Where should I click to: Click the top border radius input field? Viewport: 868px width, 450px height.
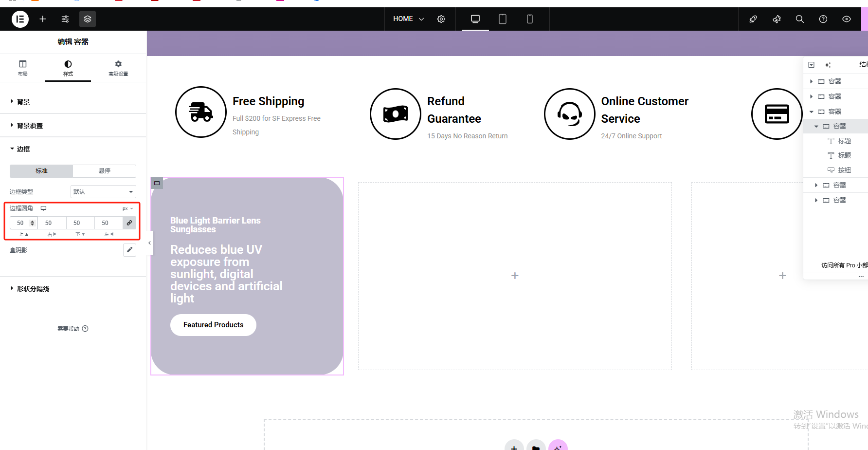(x=20, y=223)
